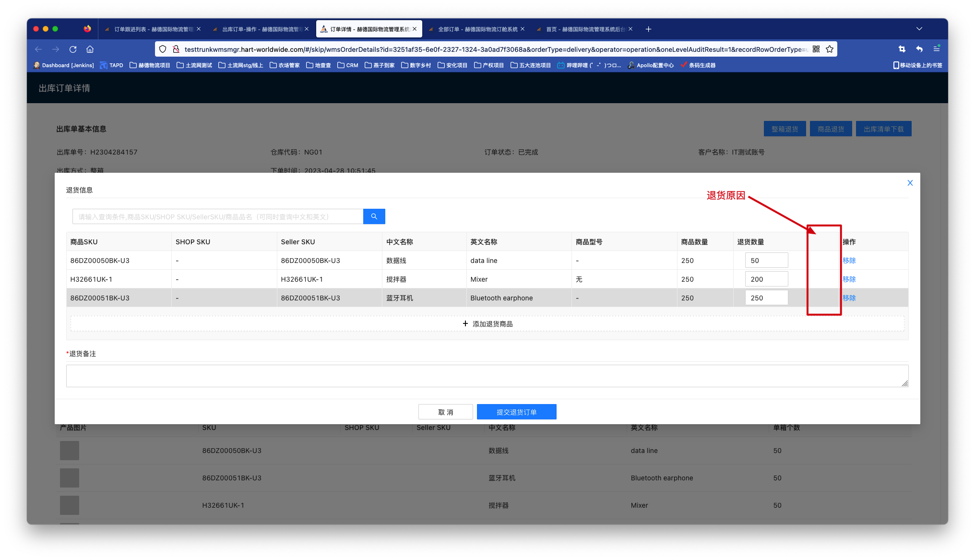Go to browser home page
This screenshot has width=975, height=560.
[x=90, y=49]
